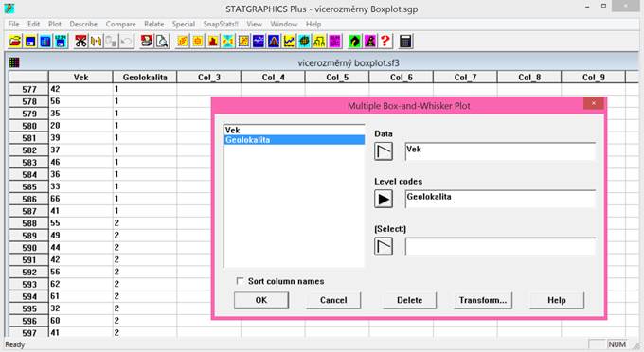This screenshot has width=644, height=352.
Task: Click the Delete button
Action: [x=409, y=300]
